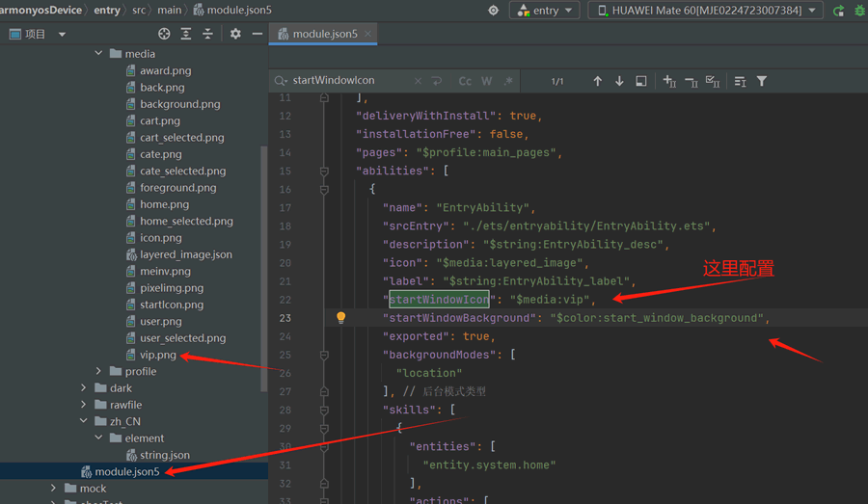This screenshot has height=504, width=868.
Task: Click add selection for next occurrence icon
Action: pyautogui.click(x=669, y=81)
